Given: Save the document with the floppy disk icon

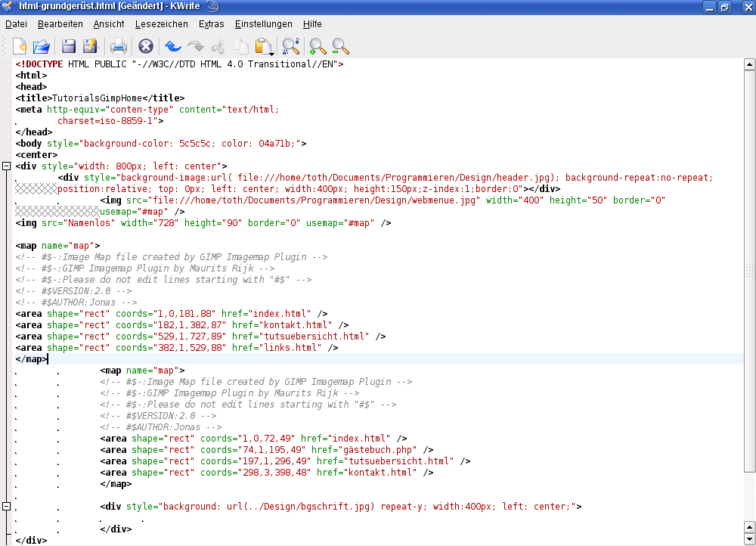Looking at the screenshot, I should (x=69, y=46).
